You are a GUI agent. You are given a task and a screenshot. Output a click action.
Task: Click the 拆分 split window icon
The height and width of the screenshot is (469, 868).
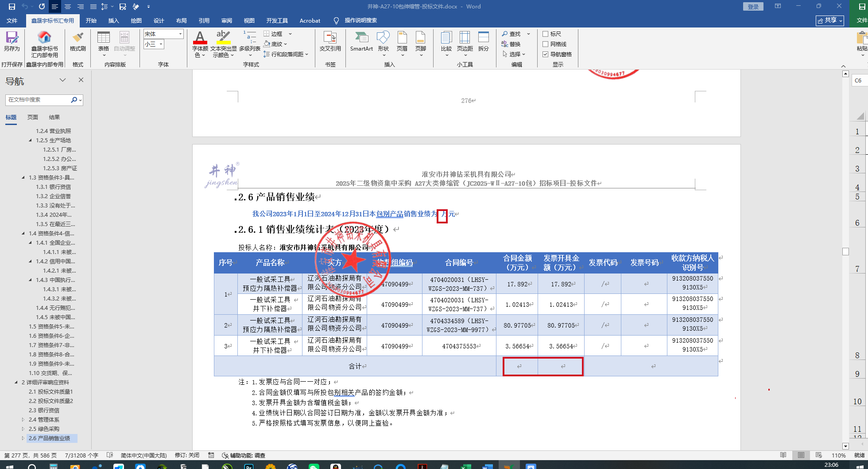coord(484,41)
